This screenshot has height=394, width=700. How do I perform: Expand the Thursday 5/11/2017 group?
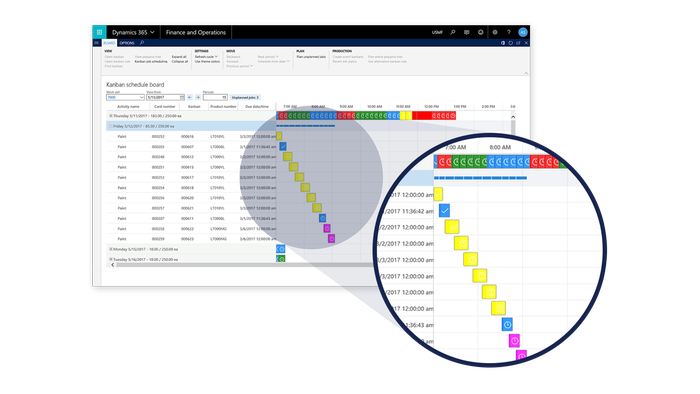tap(111, 116)
